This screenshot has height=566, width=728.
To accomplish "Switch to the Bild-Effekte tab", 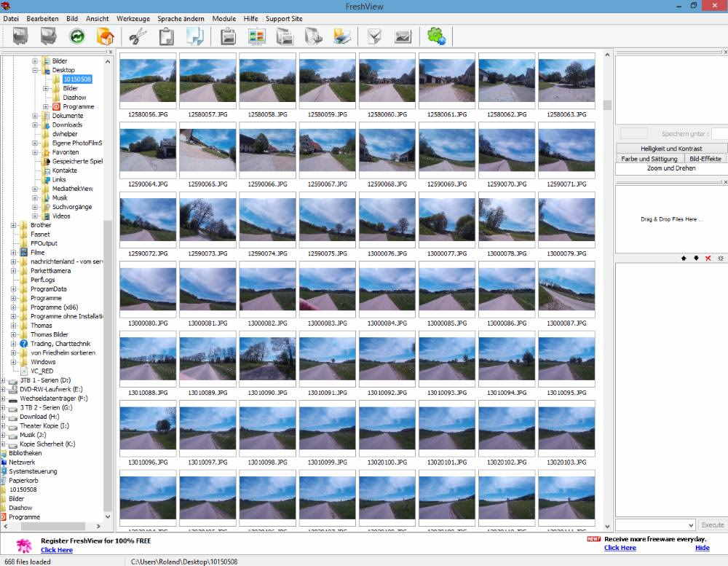I will coord(705,158).
